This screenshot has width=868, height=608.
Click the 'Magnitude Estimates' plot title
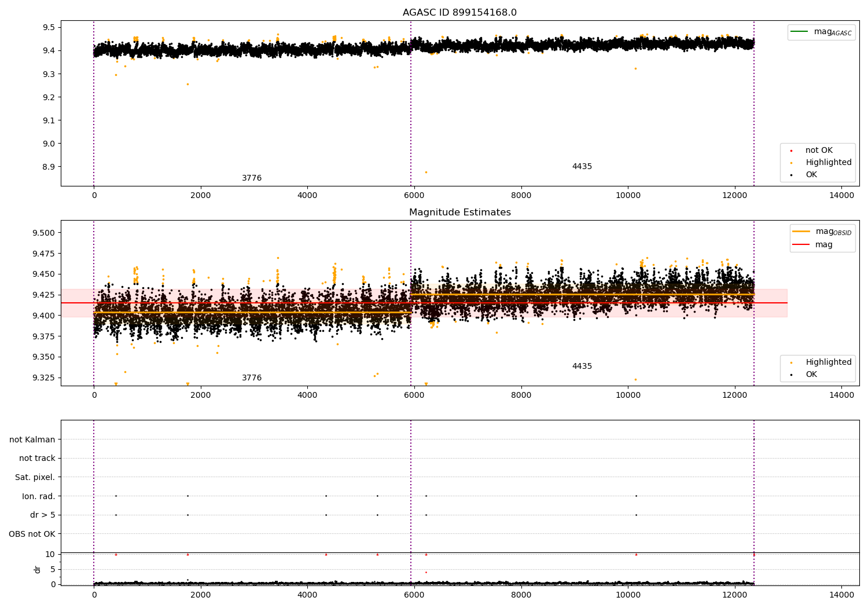(x=459, y=213)
